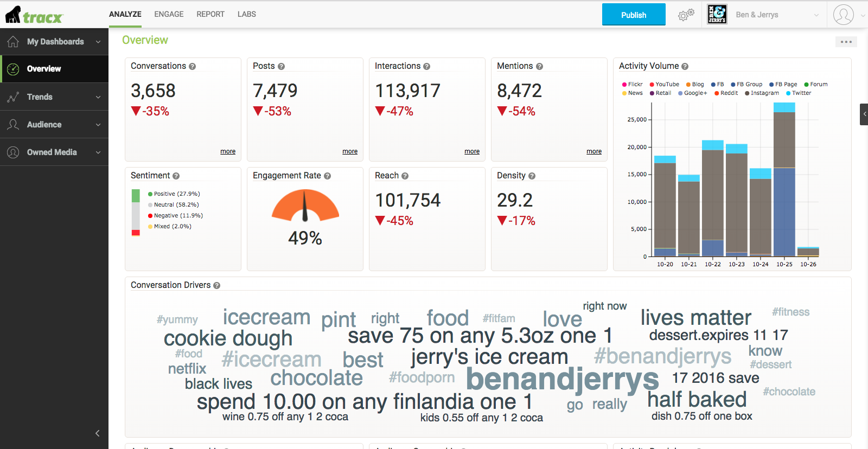Expand the My Dashboards sidebar section

click(x=54, y=42)
